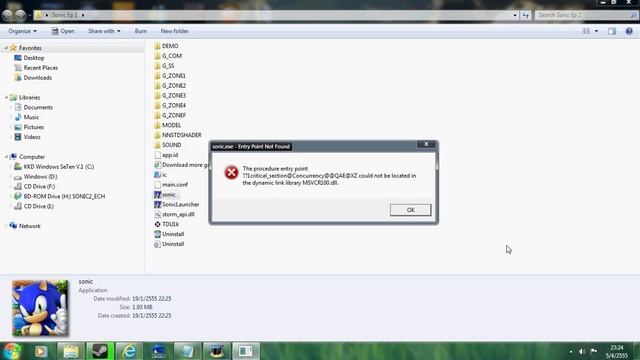The height and width of the screenshot is (360, 640).
Task: Open Explorer help icon
Action: [x=629, y=31]
